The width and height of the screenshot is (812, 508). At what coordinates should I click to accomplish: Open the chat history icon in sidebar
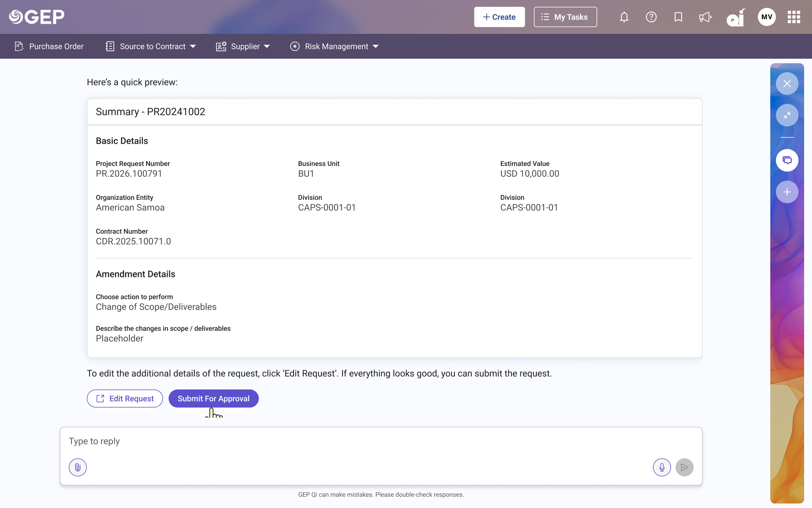(787, 160)
